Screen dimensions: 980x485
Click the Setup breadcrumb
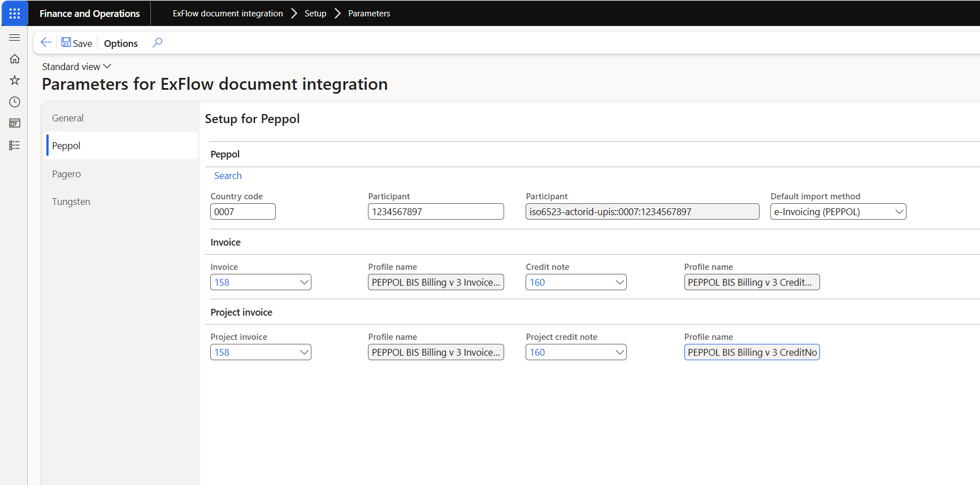tap(315, 13)
